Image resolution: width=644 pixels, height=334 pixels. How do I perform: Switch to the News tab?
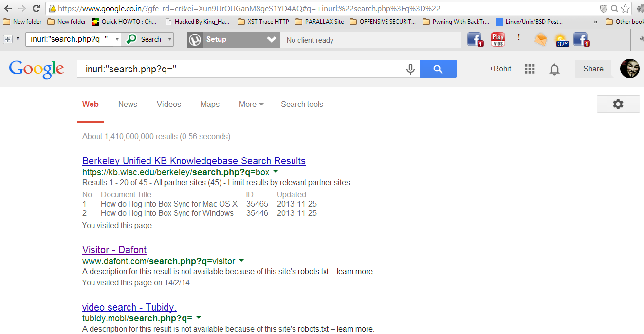(128, 105)
